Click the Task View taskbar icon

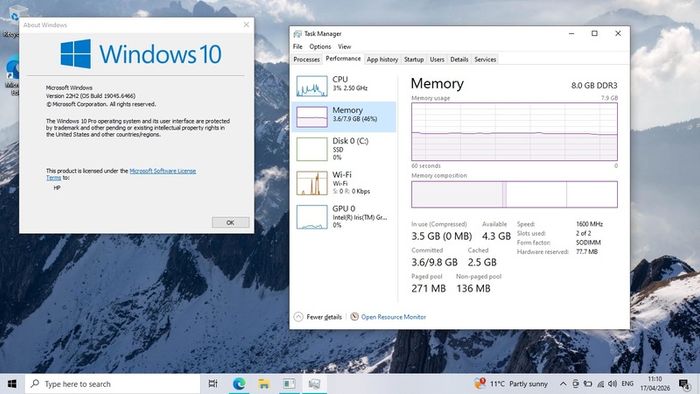(213, 384)
